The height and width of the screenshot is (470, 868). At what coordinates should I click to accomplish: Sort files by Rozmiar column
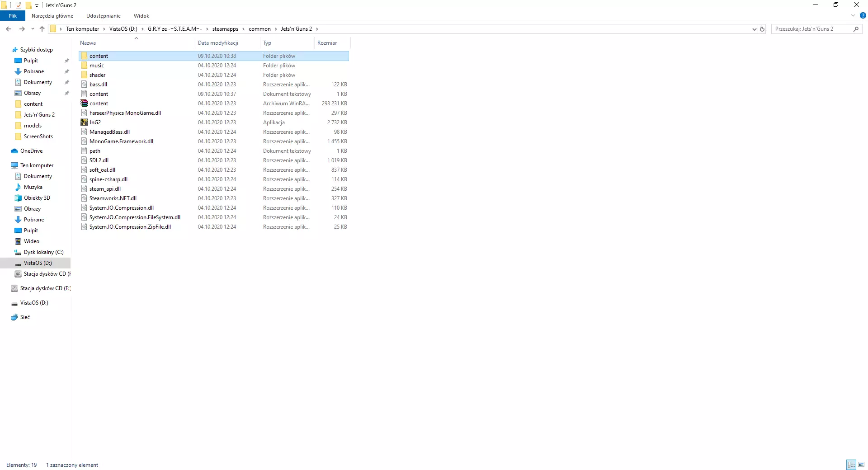click(x=332, y=43)
